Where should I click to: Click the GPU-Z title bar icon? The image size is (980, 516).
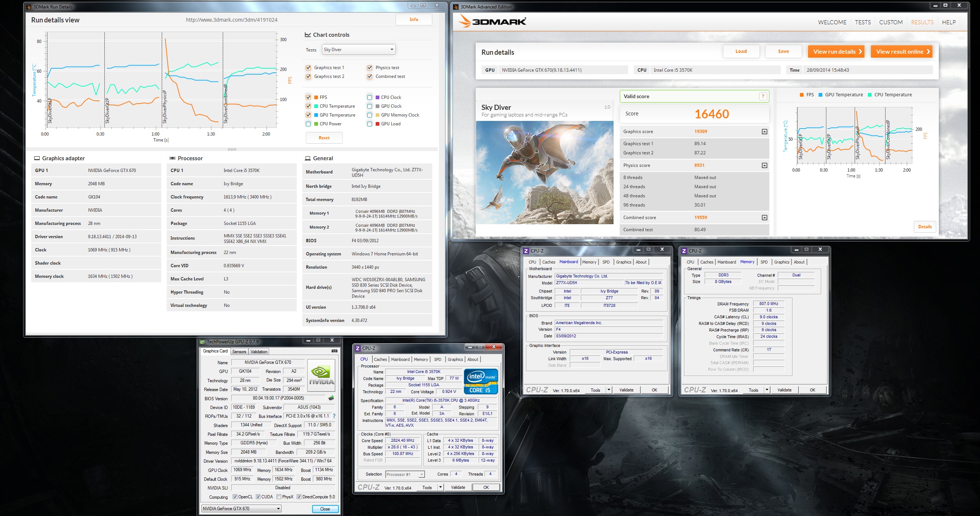203,341
